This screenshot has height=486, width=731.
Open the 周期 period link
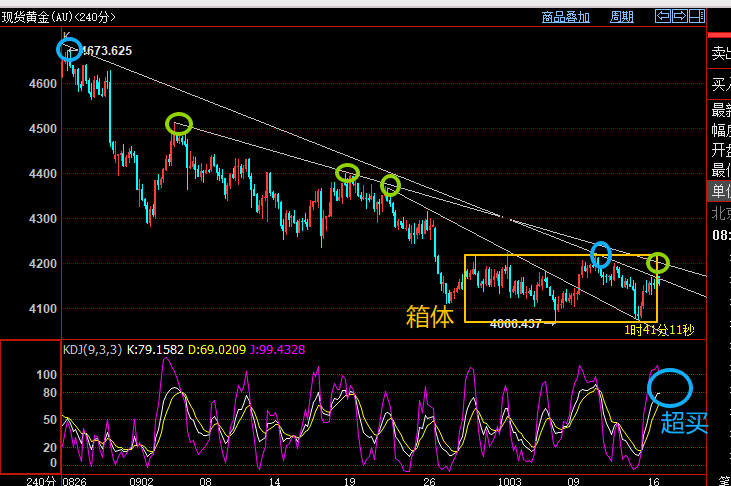click(622, 17)
